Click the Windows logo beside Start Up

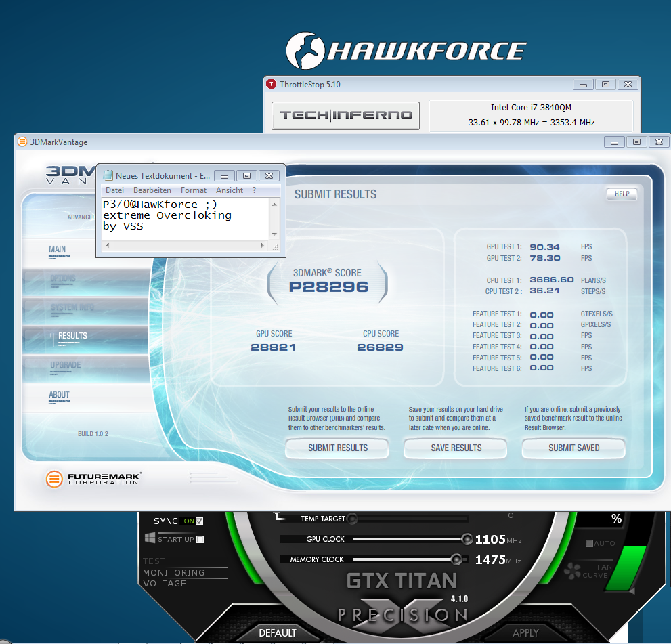point(150,538)
